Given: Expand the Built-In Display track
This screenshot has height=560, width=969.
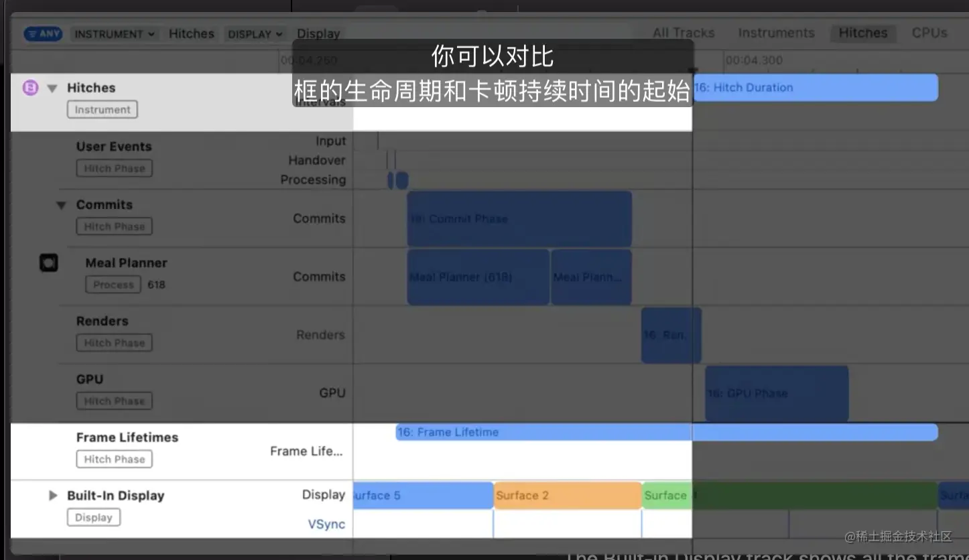Looking at the screenshot, I should (x=53, y=496).
